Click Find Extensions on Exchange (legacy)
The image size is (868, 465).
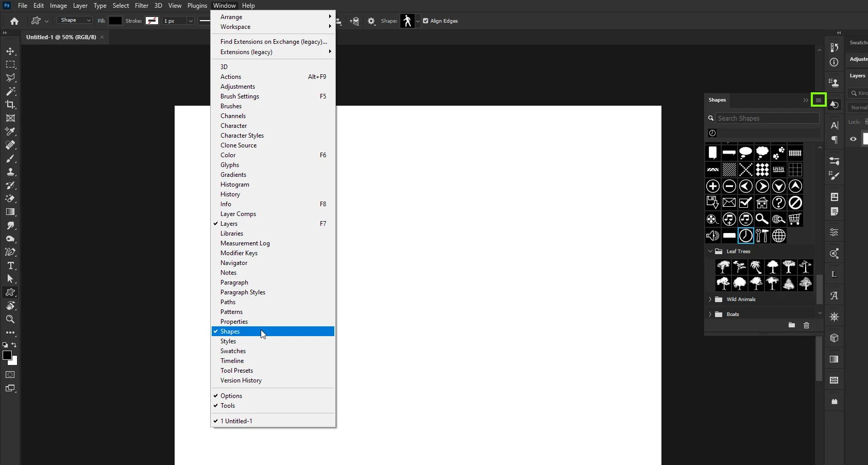click(x=273, y=42)
